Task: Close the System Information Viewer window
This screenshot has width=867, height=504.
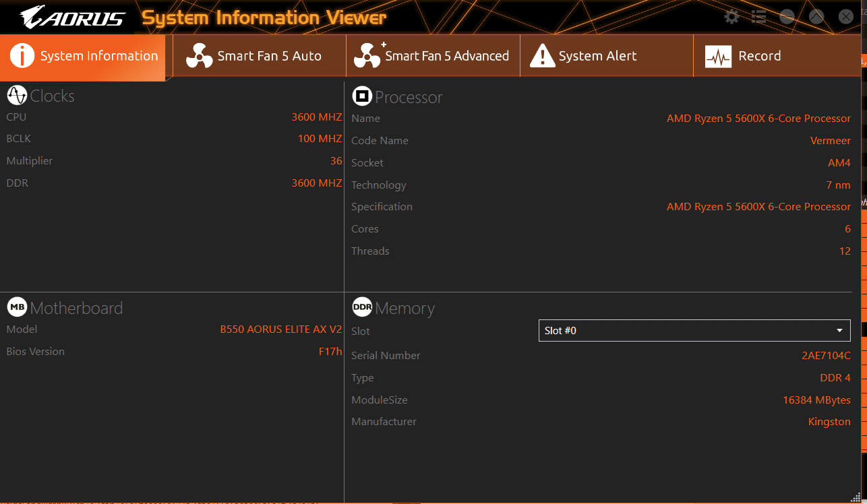Action: tap(845, 17)
